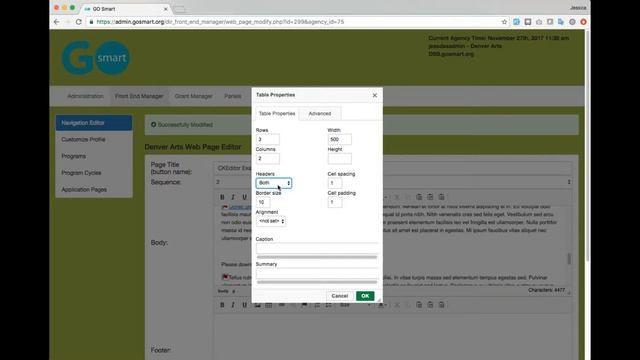Close Table Properties with the X
Screen dimensions: 640x360
(x=375, y=95)
